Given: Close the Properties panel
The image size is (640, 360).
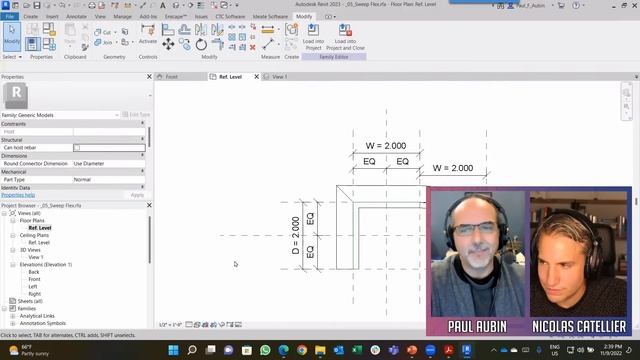Looking at the screenshot, I should (x=149, y=77).
